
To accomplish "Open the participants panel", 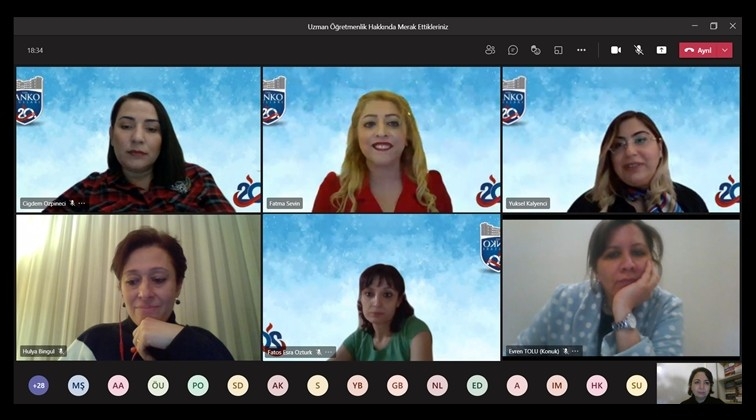I will point(490,50).
